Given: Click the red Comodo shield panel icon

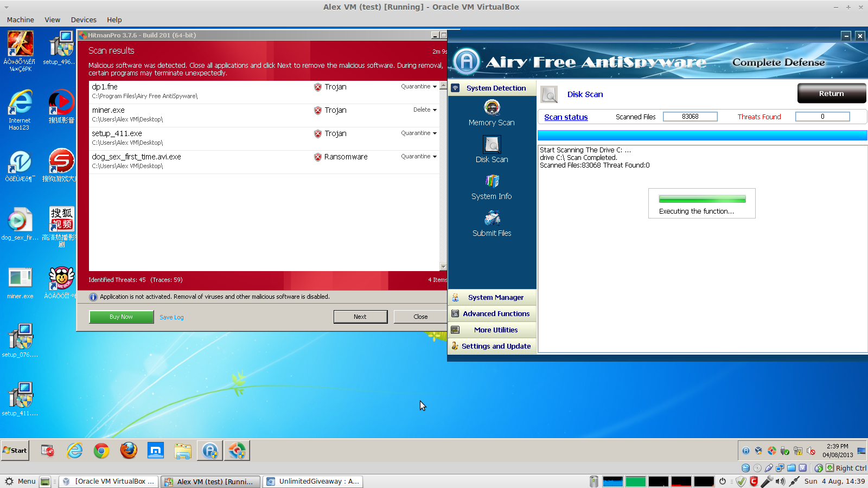Looking at the screenshot, I should (754, 481).
